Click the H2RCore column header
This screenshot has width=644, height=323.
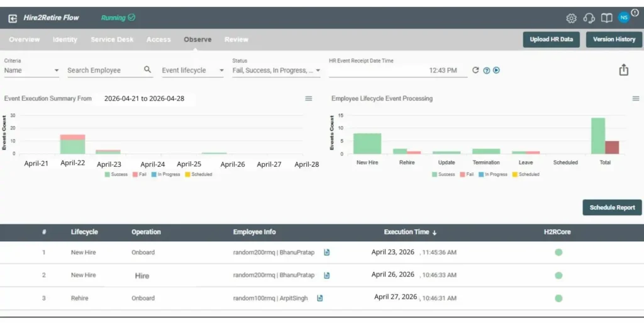pos(557,232)
